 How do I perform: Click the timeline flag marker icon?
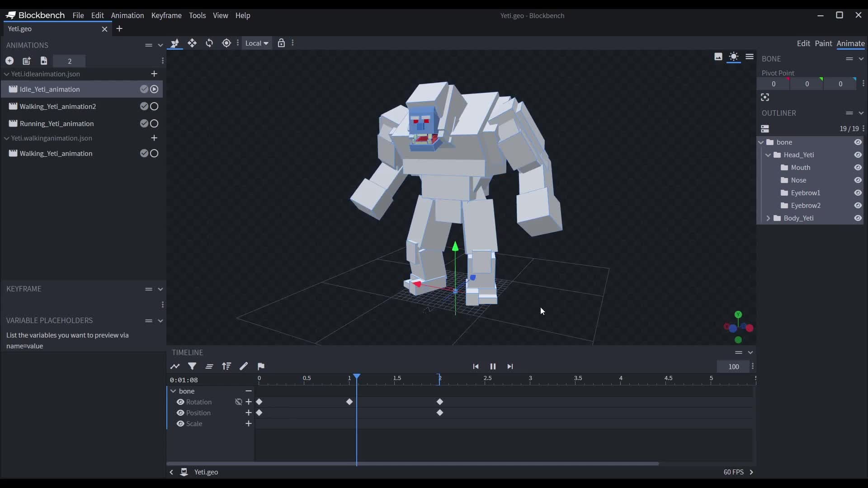click(x=261, y=366)
